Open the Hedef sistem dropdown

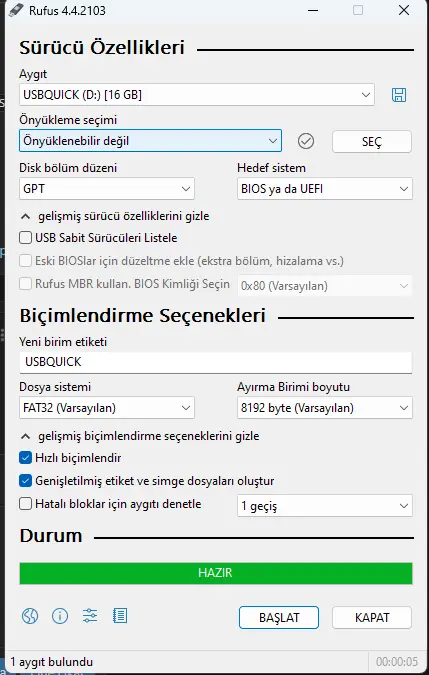(x=324, y=189)
